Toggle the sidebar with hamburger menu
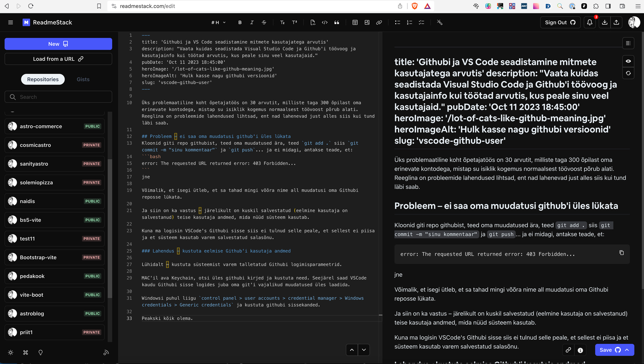This screenshot has height=364, width=644. coord(11,23)
